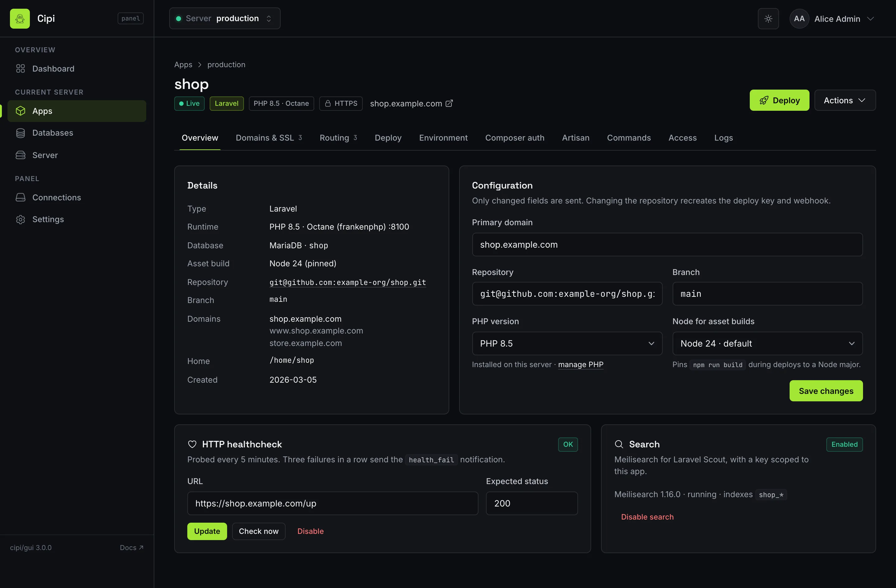This screenshot has height=588, width=896.
Task: Click the Branch input field containing main
Action: [x=767, y=294]
